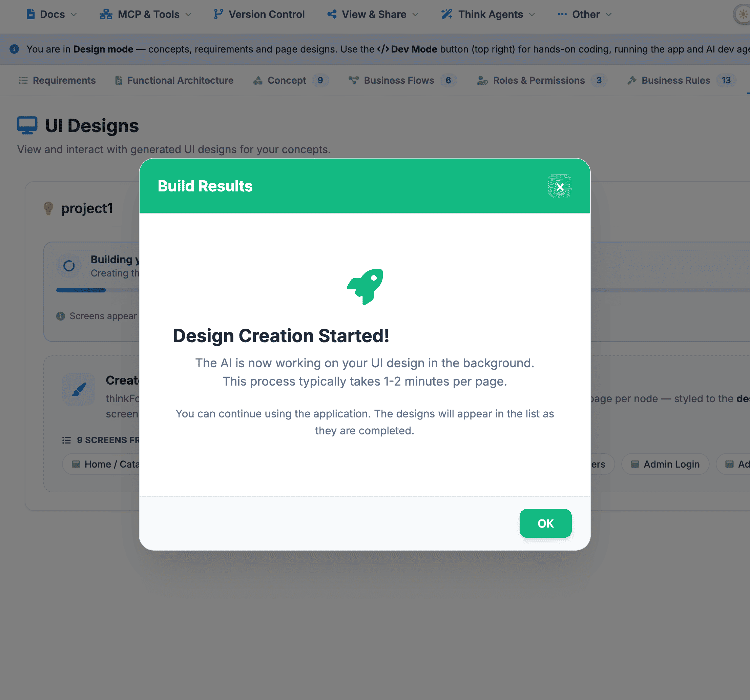Click the building progress spinner icon

click(x=69, y=266)
